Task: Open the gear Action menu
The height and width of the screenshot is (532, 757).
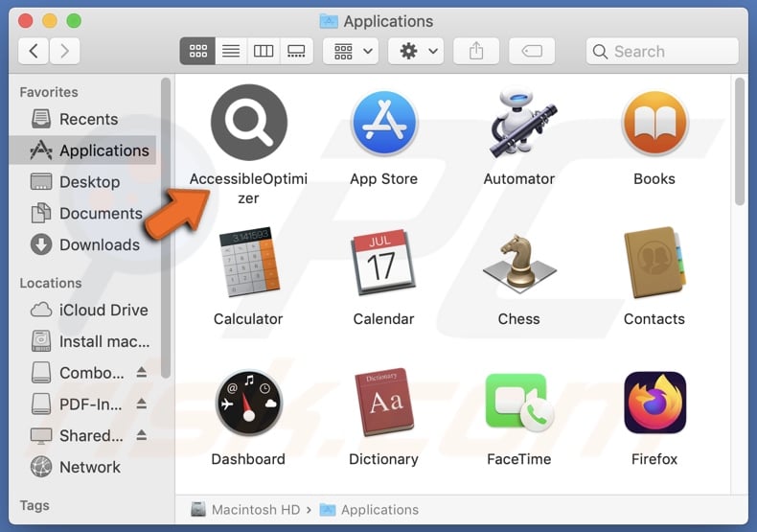Action: coord(416,51)
